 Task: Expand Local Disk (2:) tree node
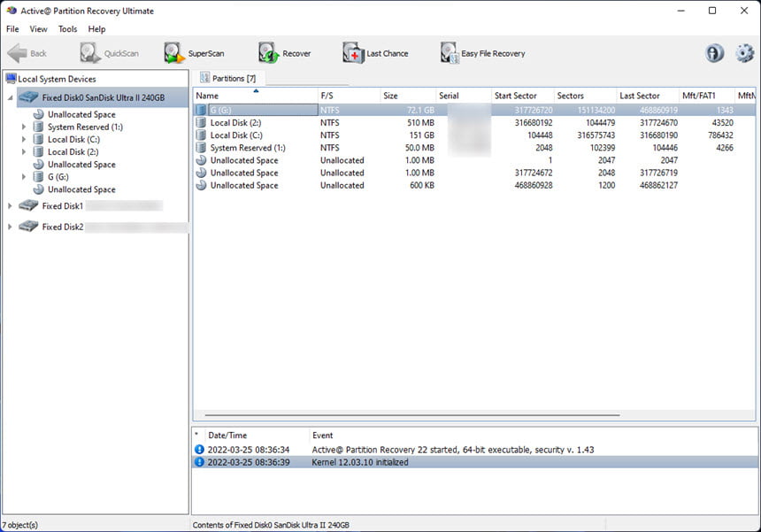tap(23, 152)
